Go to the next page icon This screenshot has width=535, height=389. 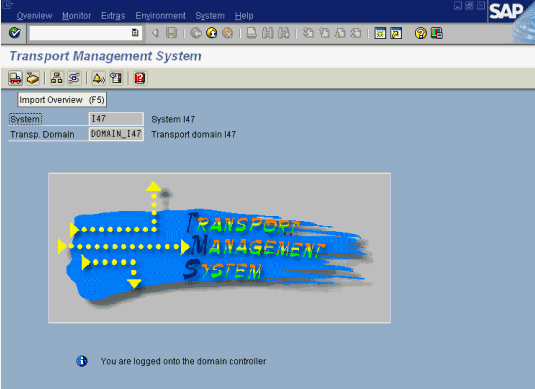[340, 33]
